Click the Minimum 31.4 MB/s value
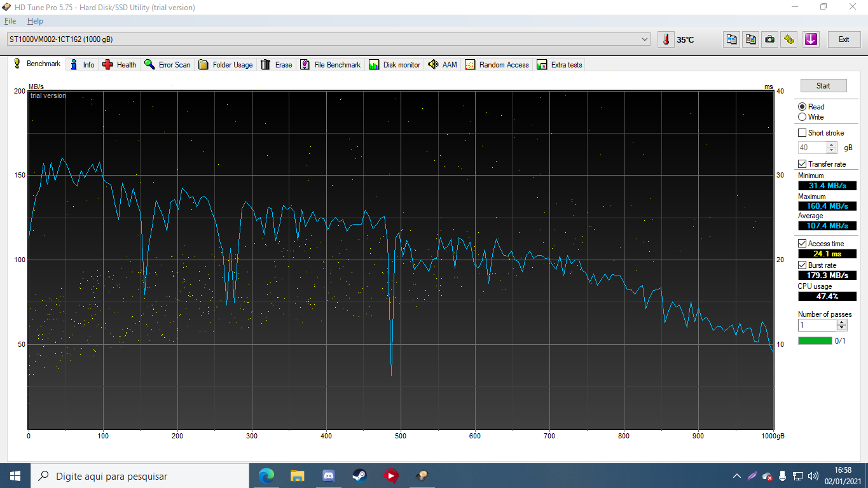 [x=827, y=186]
